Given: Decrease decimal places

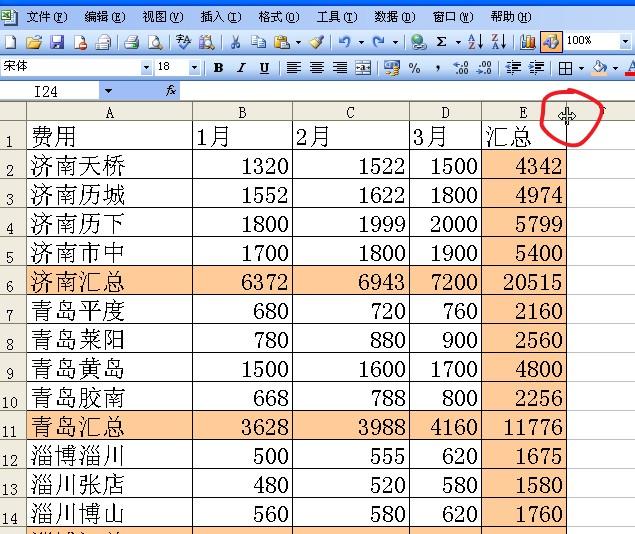Looking at the screenshot, I should [484, 68].
